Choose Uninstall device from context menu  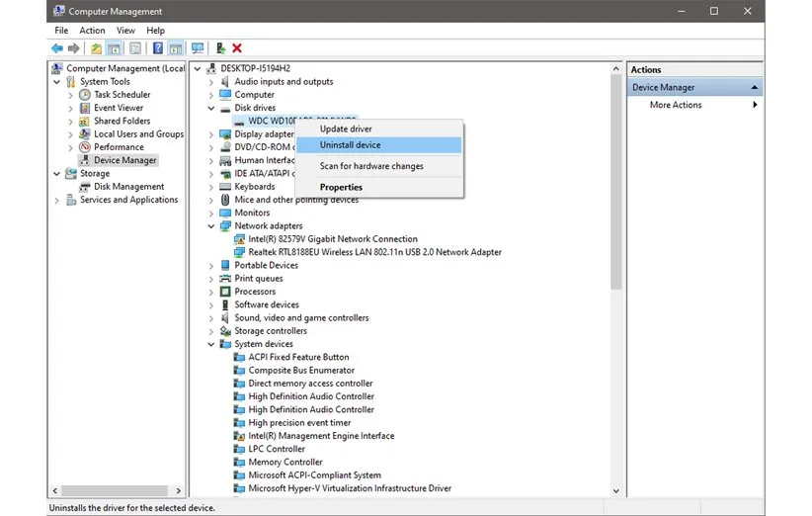[x=350, y=145]
